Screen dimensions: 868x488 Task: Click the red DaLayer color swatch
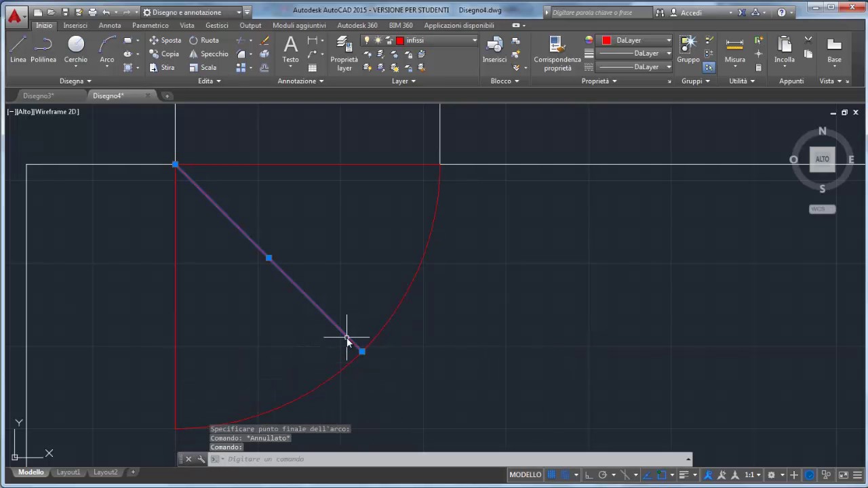click(606, 40)
